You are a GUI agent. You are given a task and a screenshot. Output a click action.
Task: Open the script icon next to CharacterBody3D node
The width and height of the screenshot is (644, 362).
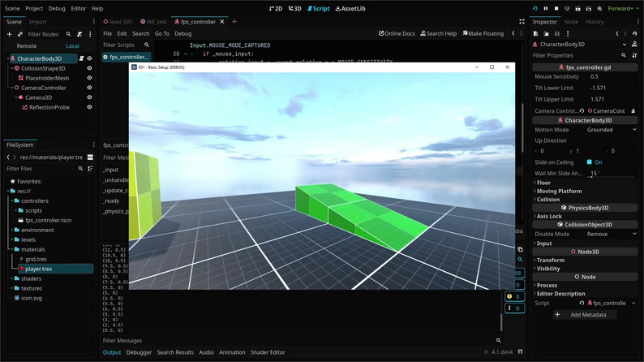point(81,58)
